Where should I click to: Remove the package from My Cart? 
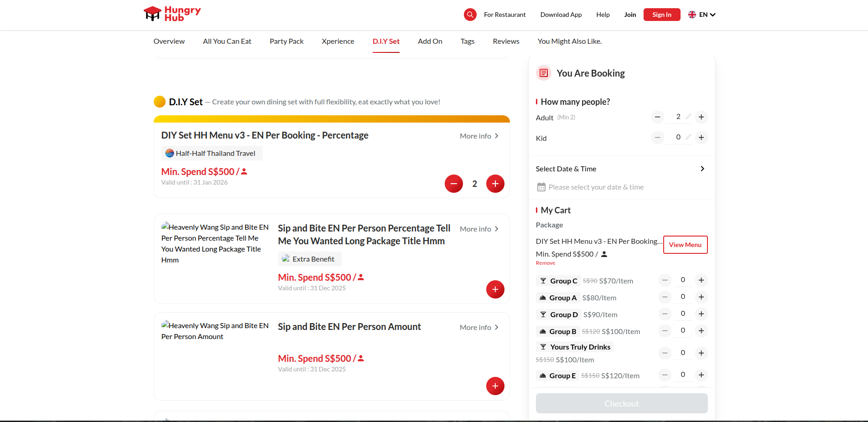pos(546,263)
